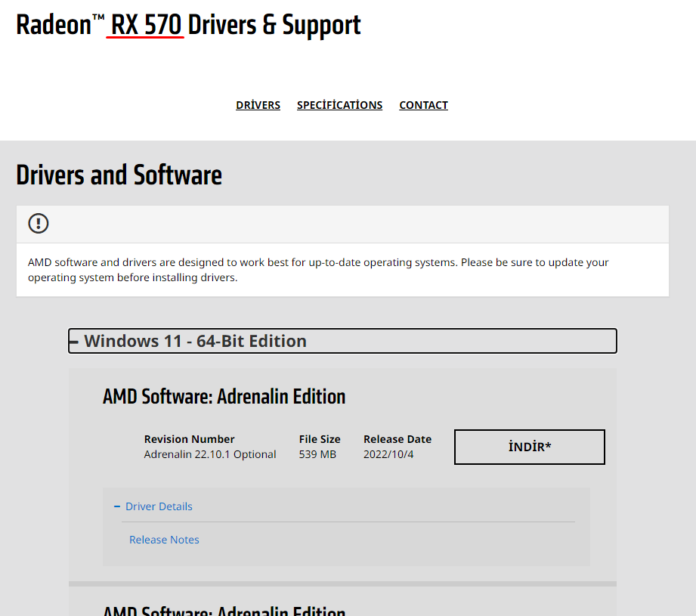Click the Revision Number label

pyautogui.click(x=189, y=439)
